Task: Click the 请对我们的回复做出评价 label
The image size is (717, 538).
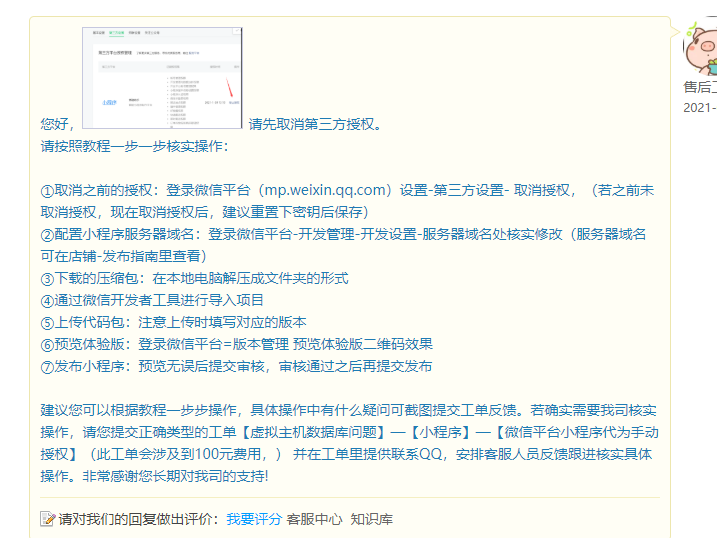Action: [139, 519]
